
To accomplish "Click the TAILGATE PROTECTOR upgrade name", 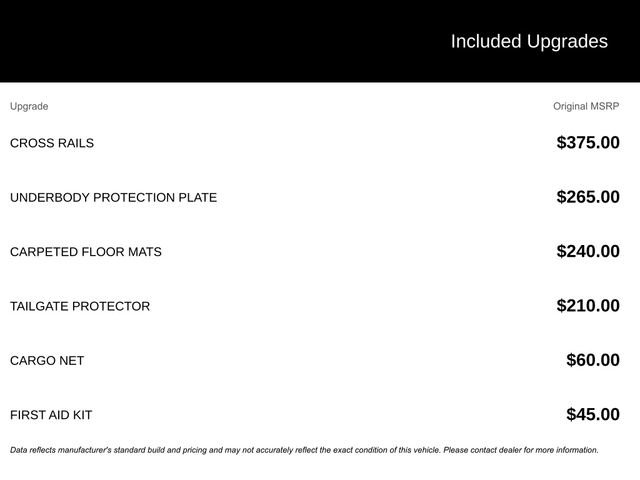I will [80, 306].
